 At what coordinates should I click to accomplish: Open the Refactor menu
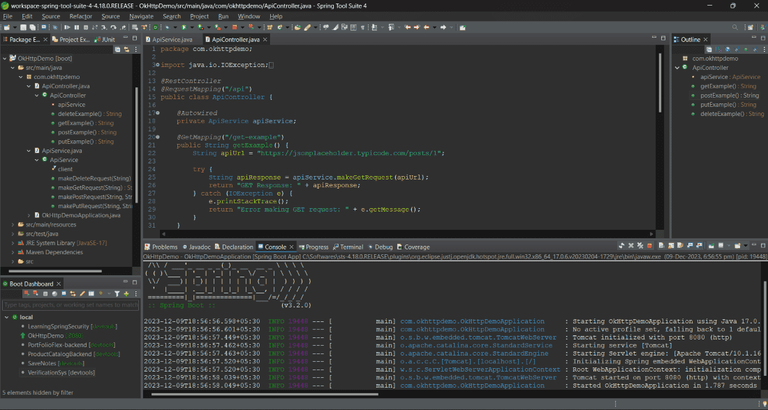click(x=81, y=16)
